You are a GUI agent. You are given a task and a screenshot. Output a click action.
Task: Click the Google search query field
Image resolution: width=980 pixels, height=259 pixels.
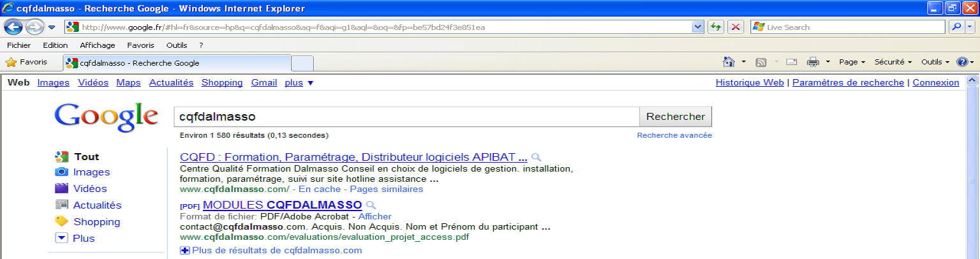click(x=406, y=117)
